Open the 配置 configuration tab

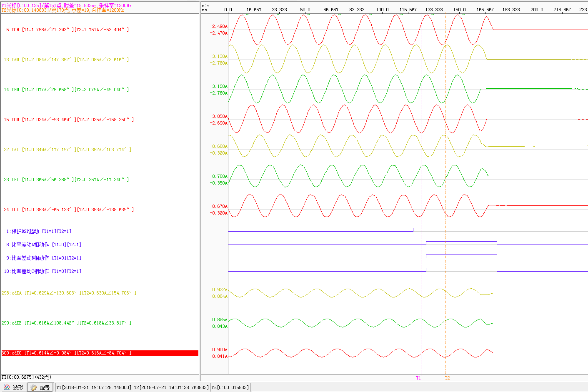tap(40, 387)
